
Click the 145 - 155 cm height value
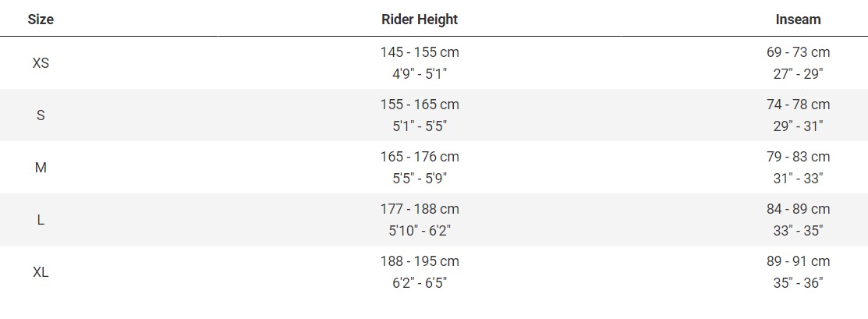420,52
